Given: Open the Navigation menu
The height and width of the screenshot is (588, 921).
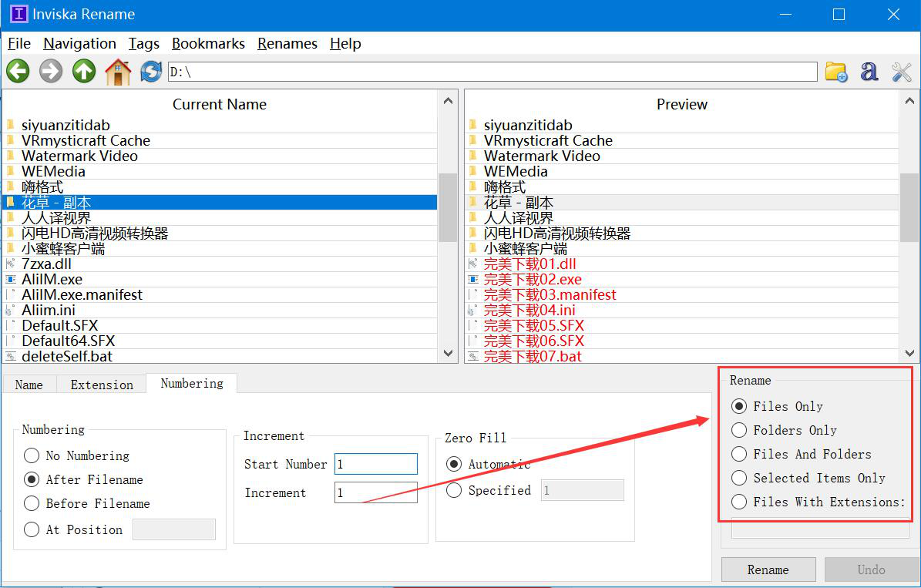Looking at the screenshot, I should pos(79,43).
